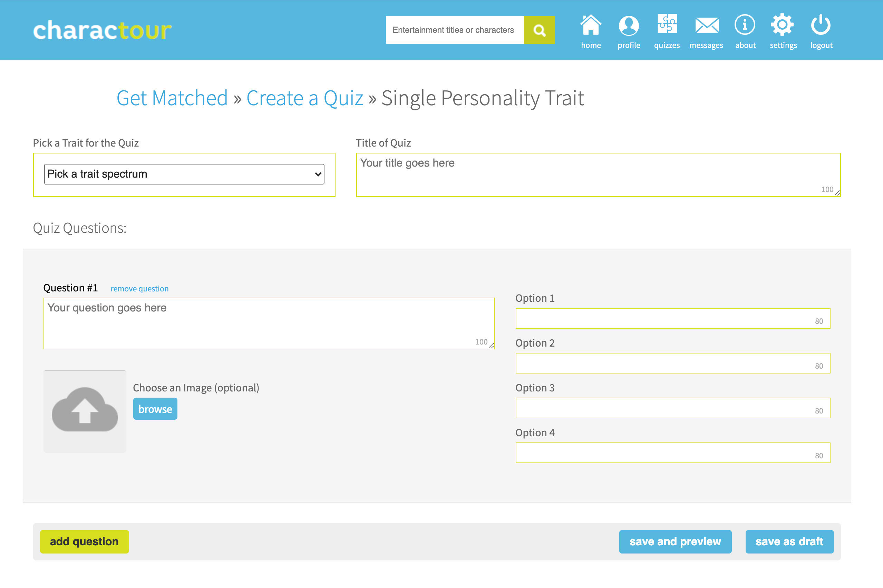Image resolution: width=883 pixels, height=588 pixels.
Task: Navigate to Get Matched breadcrumb
Action: point(172,98)
